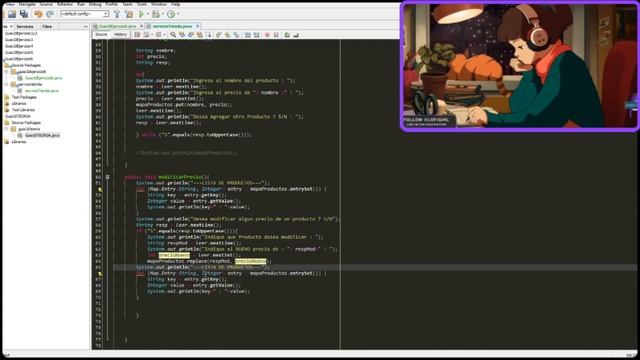Screen dimensions: 640x360
Task: Collapse the package node above GuiaJSTEORIA.java
Action: click(x=7, y=129)
